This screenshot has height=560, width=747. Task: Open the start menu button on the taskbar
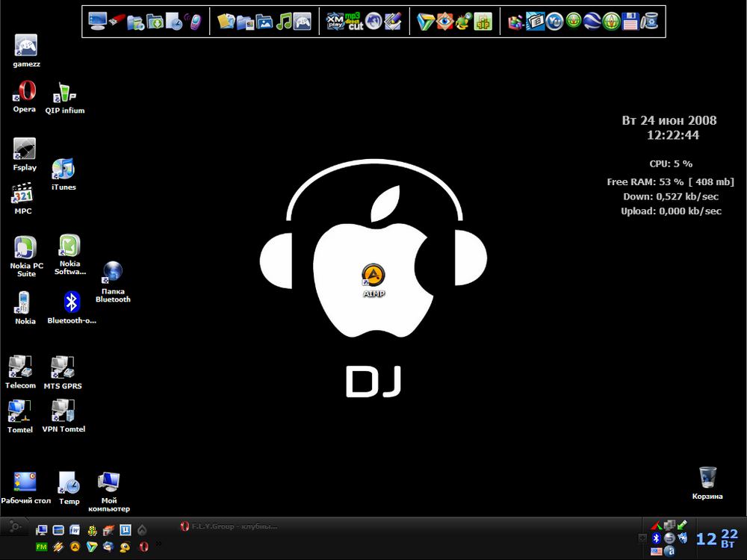click(x=15, y=526)
